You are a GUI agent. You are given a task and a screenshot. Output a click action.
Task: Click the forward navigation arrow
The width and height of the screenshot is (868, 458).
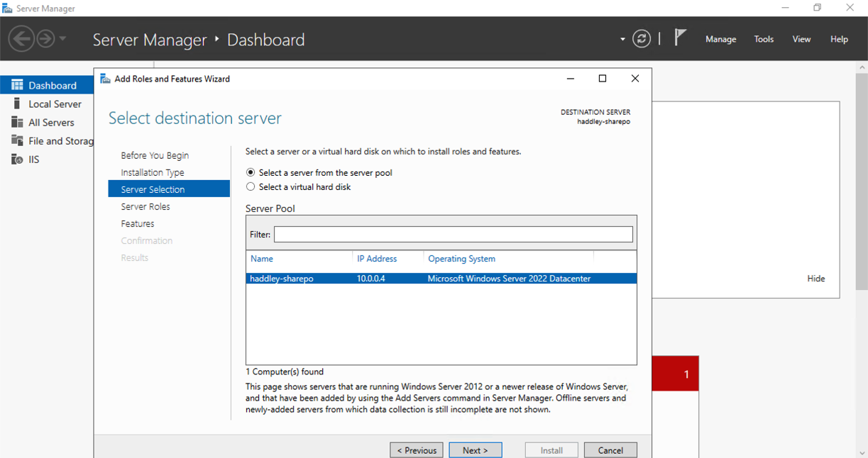tap(45, 38)
